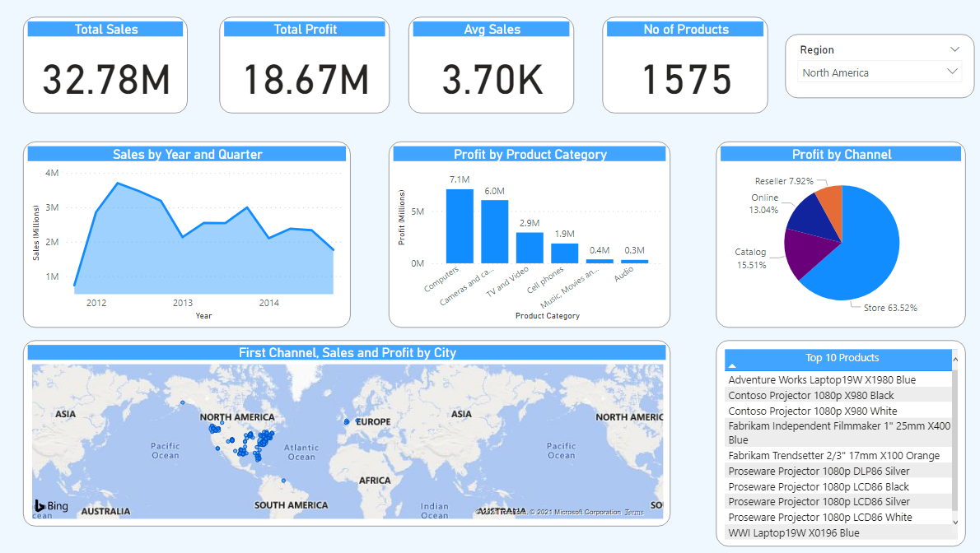Open the Region slicer header dropdown
This screenshot has height=553, width=980.
click(954, 49)
